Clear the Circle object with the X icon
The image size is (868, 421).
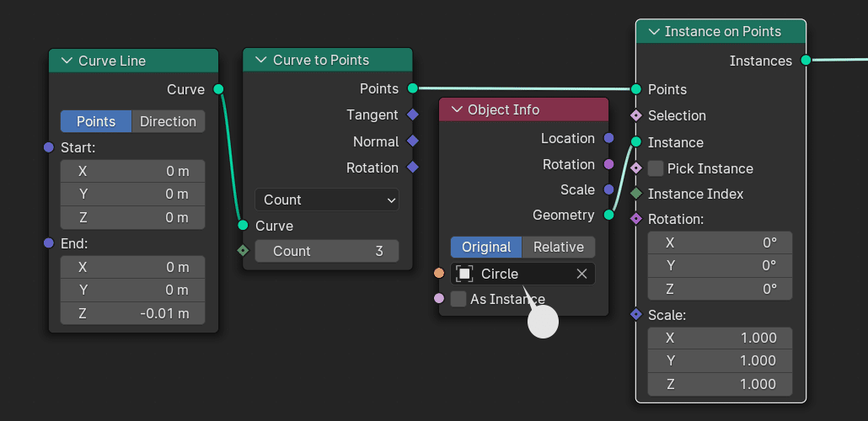(581, 274)
